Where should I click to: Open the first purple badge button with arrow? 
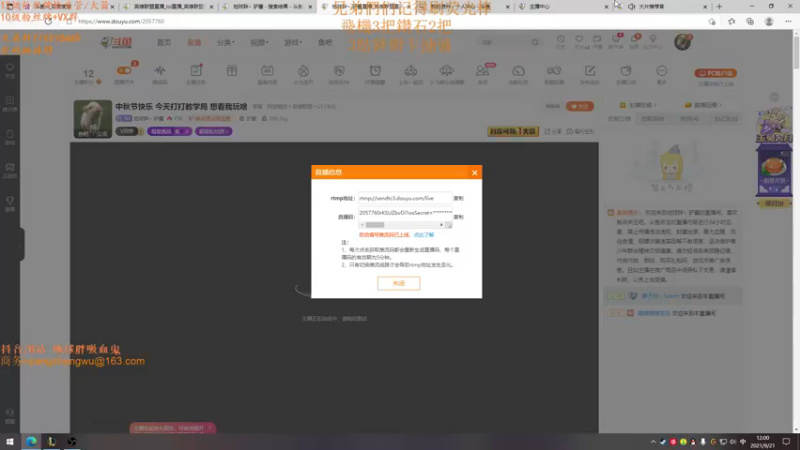click(169, 132)
